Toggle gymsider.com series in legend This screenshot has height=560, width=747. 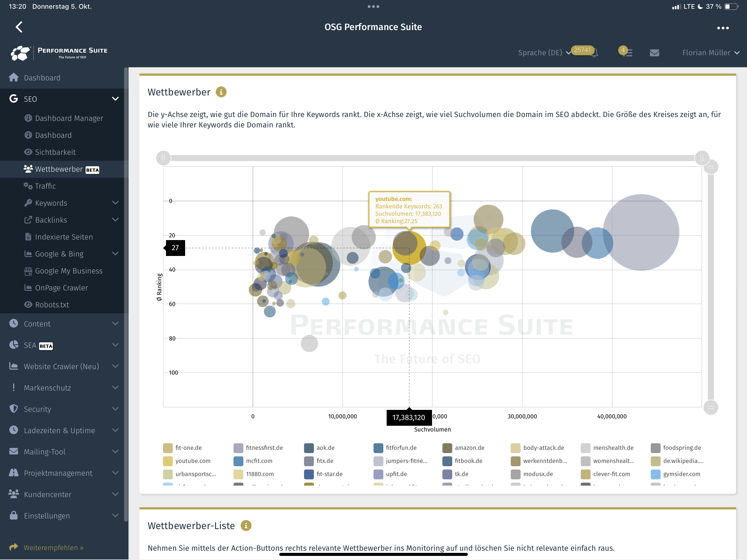pos(676,474)
